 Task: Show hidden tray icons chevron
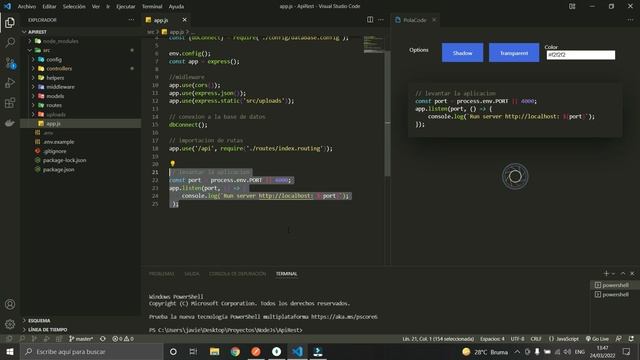point(517,351)
